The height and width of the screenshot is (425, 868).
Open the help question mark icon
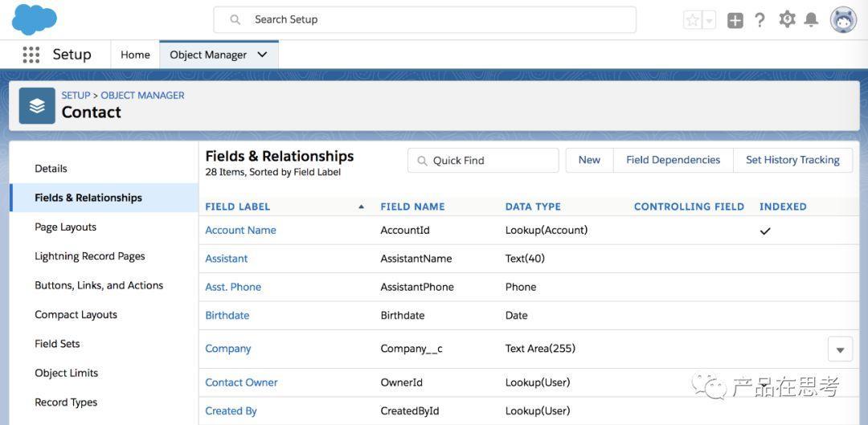point(760,20)
